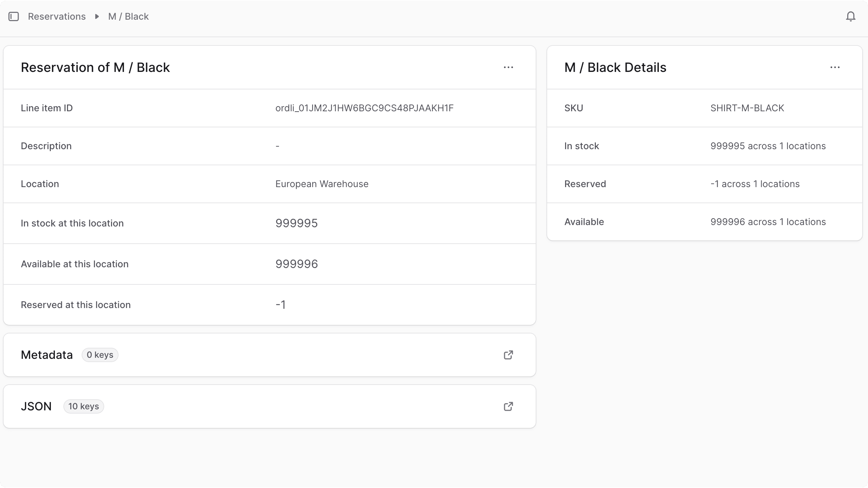The image size is (868, 488).
Task: Click the Reservation of M / Black card title
Action: tap(95, 67)
